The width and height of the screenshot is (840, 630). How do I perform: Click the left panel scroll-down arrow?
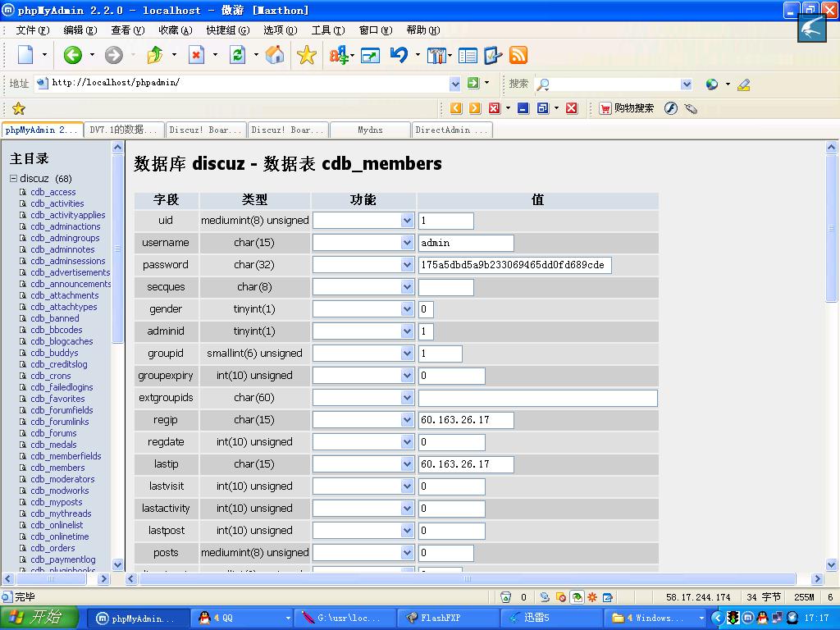(118, 564)
